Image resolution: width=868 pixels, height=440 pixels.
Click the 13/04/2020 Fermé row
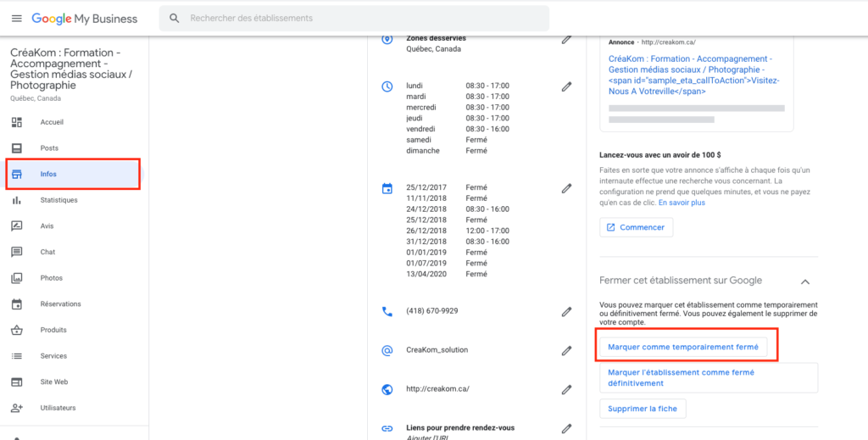tap(447, 274)
